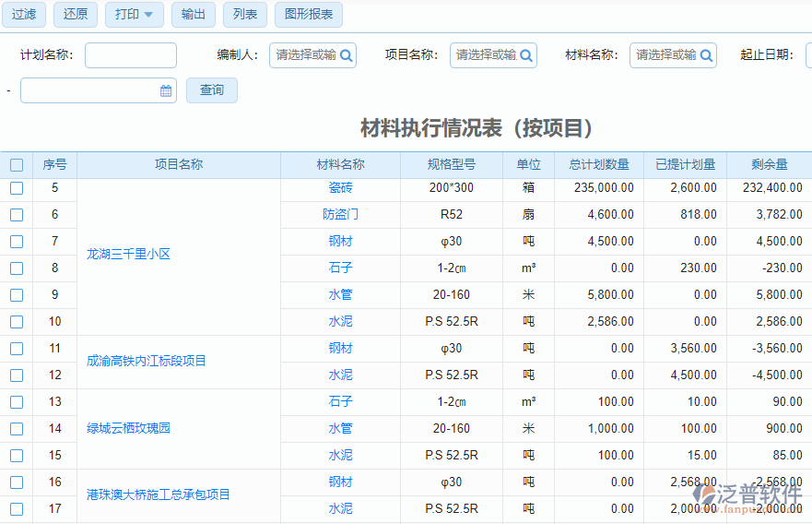This screenshot has width=812, height=524.
Task: Check the checkbox for row 5
Action: pyautogui.click(x=17, y=188)
